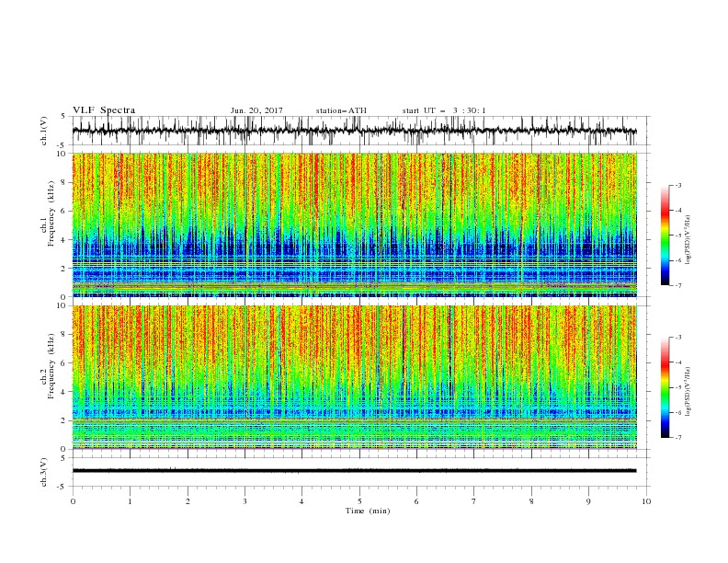The height and width of the screenshot is (563, 728).
Task: Click the lower log(PSD)(V²/Hz) colorbar label
Action: tap(688, 392)
